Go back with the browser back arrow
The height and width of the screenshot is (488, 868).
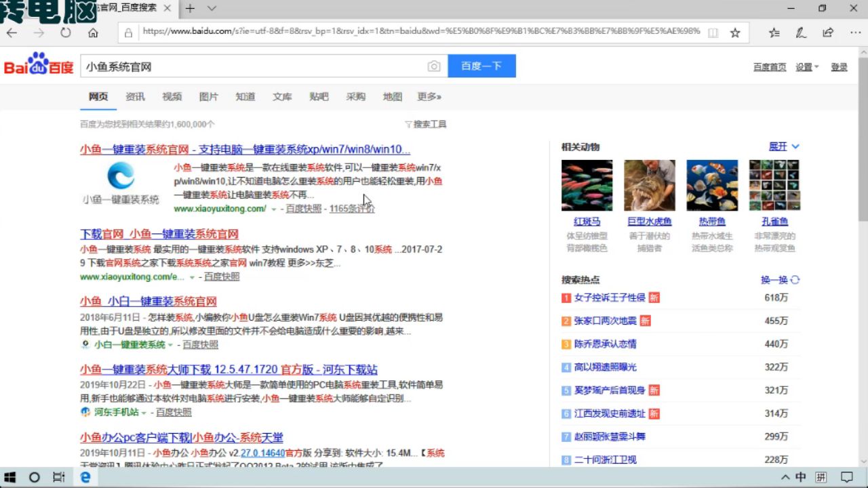coord(12,33)
